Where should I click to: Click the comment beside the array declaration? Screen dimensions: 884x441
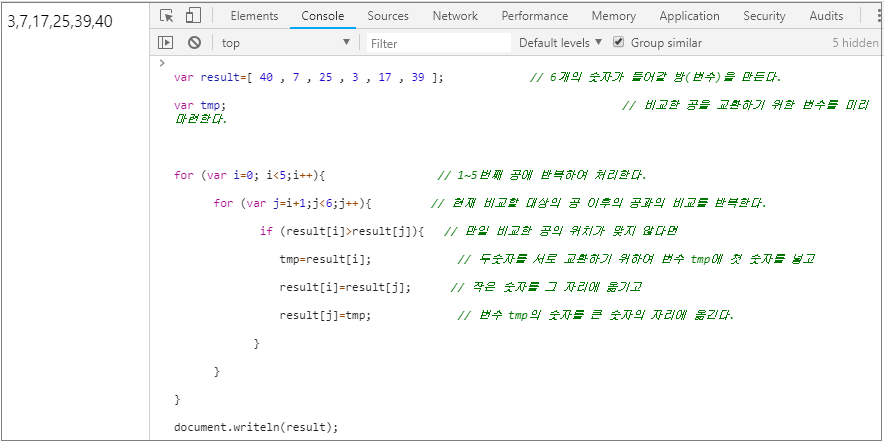click(657, 77)
